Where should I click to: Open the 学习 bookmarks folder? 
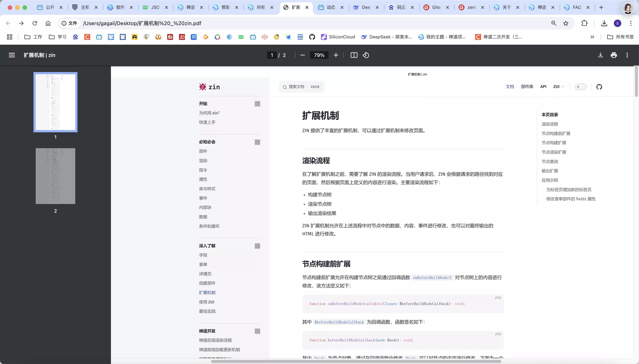pyautogui.click(x=58, y=37)
